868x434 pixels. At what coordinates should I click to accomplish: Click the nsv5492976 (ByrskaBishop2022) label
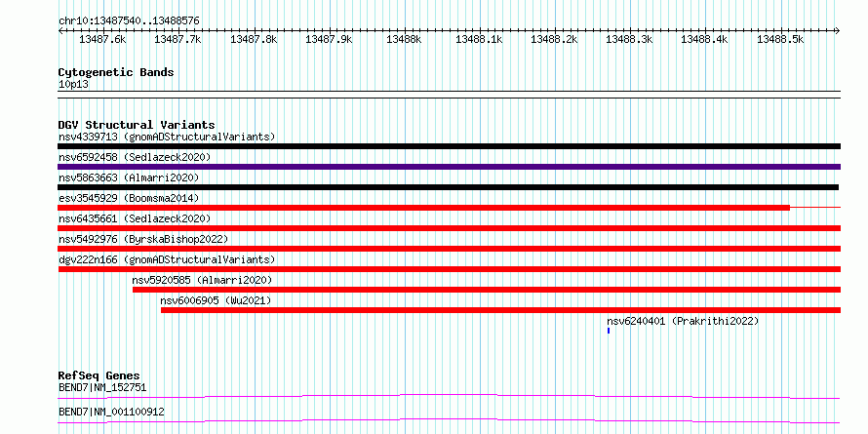[143, 239]
